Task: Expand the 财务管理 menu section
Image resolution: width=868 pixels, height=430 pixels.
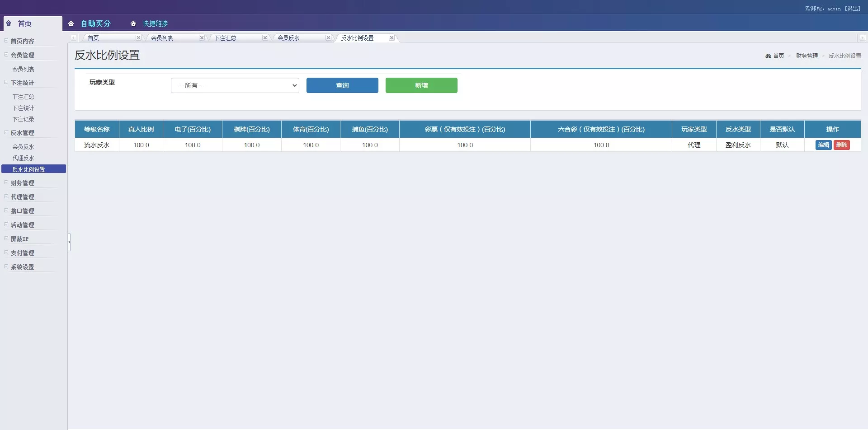Action: click(x=22, y=183)
